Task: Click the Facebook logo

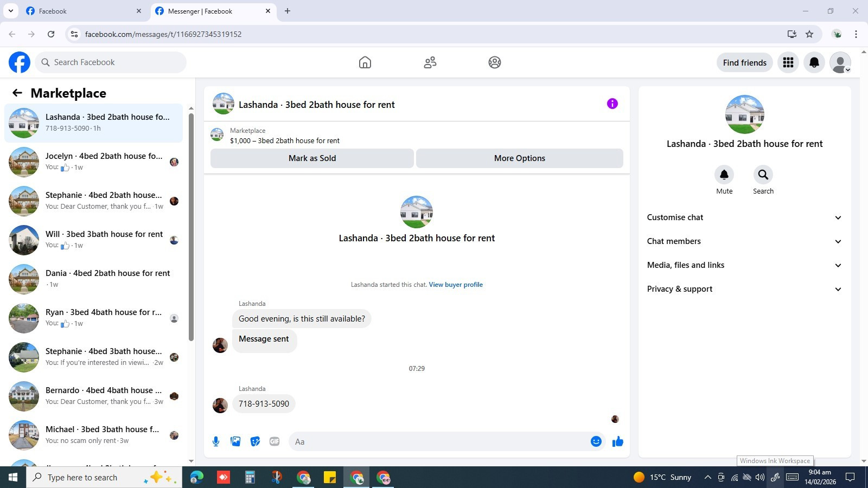Action: click(x=20, y=62)
